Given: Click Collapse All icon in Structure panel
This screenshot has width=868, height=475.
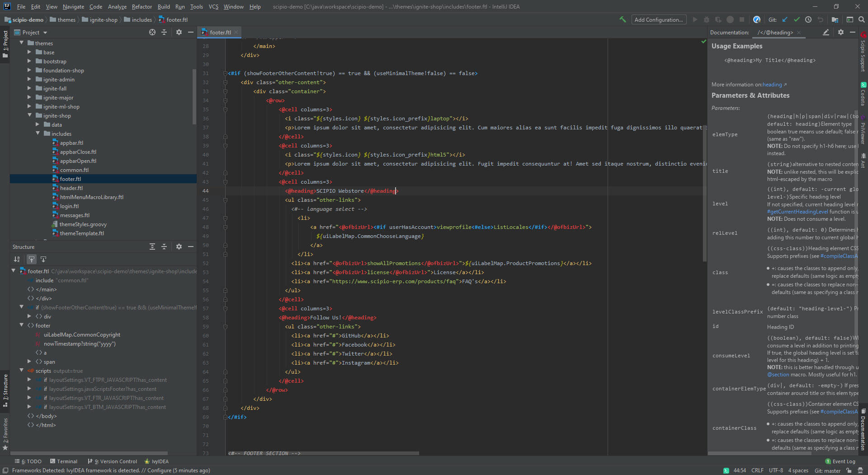Looking at the screenshot, I should [164, 247].
